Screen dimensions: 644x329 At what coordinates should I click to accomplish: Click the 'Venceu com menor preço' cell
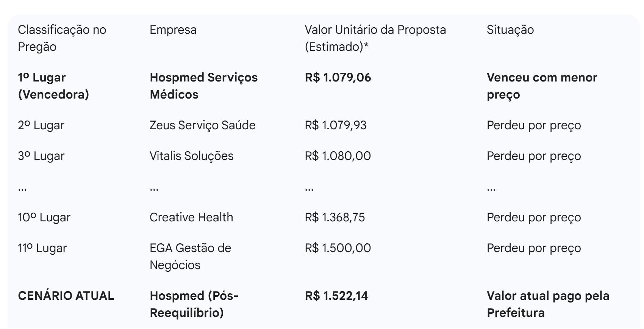pyautogui.click(x=542, y=86)
